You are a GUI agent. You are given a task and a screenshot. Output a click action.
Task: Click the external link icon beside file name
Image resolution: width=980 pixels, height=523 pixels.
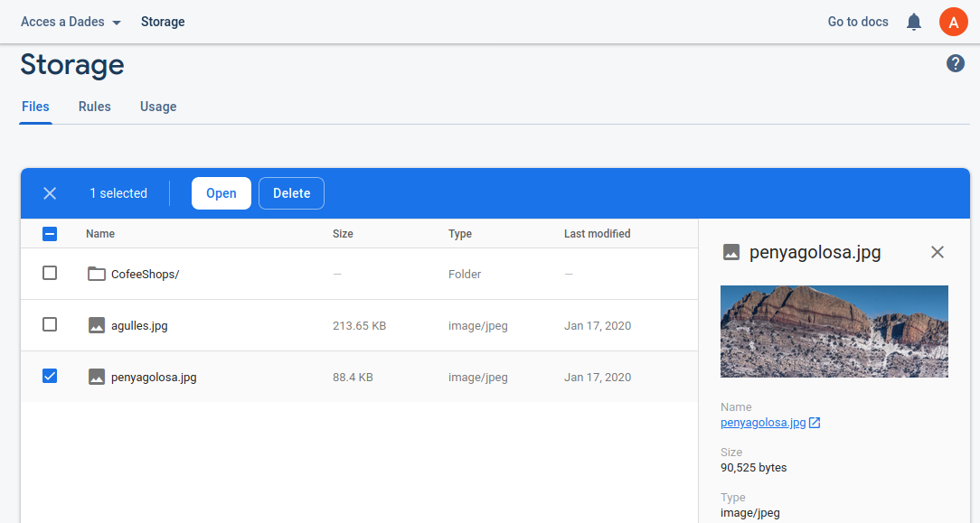click(815, 423)
